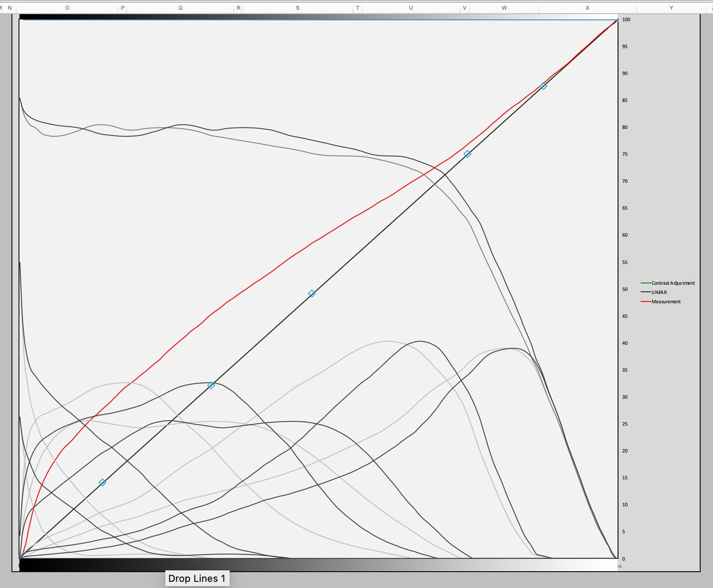Click the blue diamond marker near value 50
Image resolution: width=713 pixels, height=588 pixels.
(x=311, y=294)
